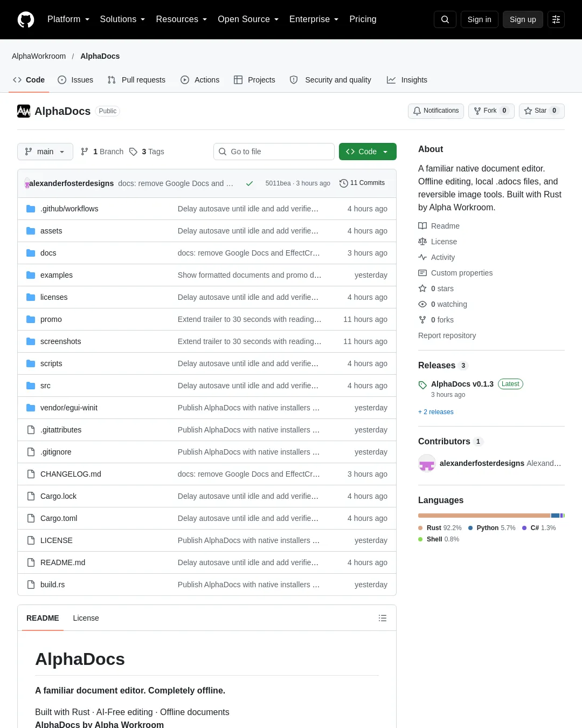
Task: Click the AlphaDocs v0.1.3 release tag icon
Action: [x=422, y=384]
